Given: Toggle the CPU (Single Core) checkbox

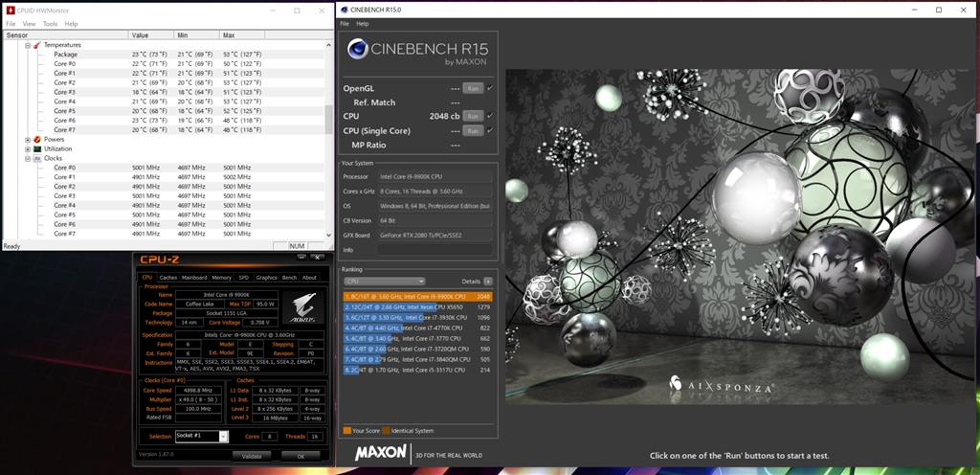Looking at the screenshot, I should [x=490, y=130].
